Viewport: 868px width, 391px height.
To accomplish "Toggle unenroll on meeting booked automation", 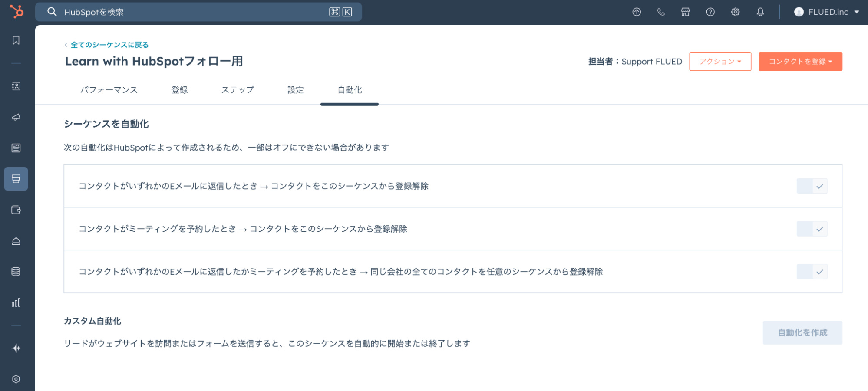I will tap(812, 229).
